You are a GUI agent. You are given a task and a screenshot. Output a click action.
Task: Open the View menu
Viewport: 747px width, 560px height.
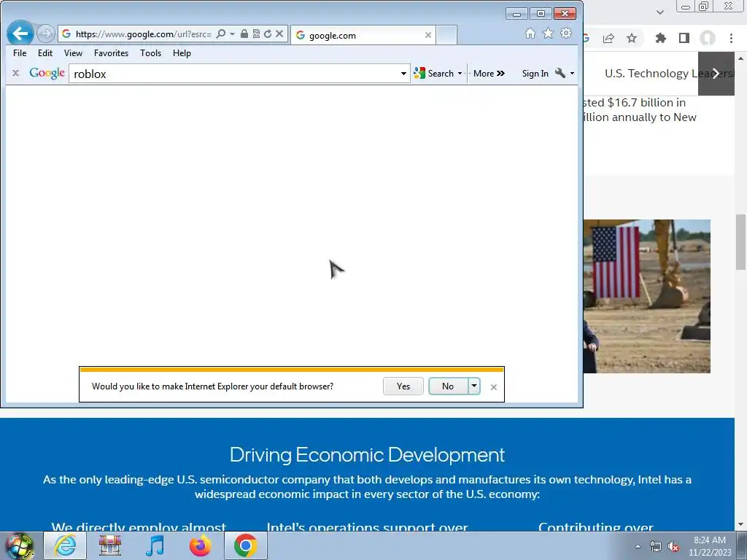click(x=73, y=53)
